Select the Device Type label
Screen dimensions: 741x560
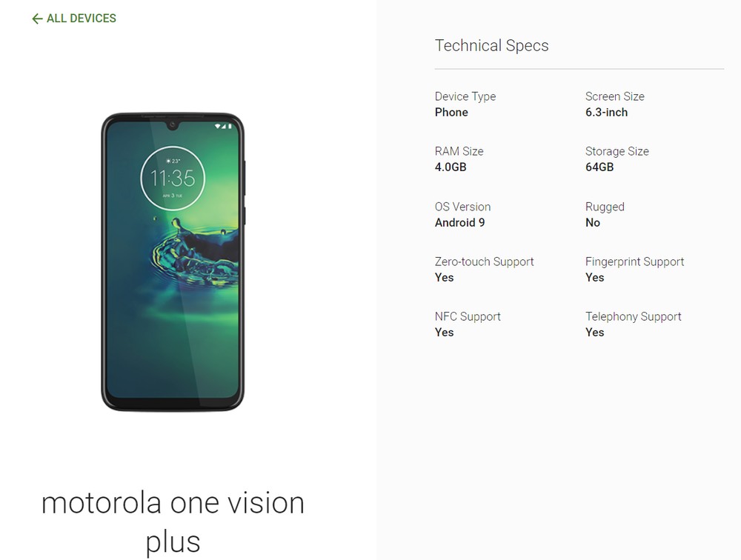coord(465,96)
